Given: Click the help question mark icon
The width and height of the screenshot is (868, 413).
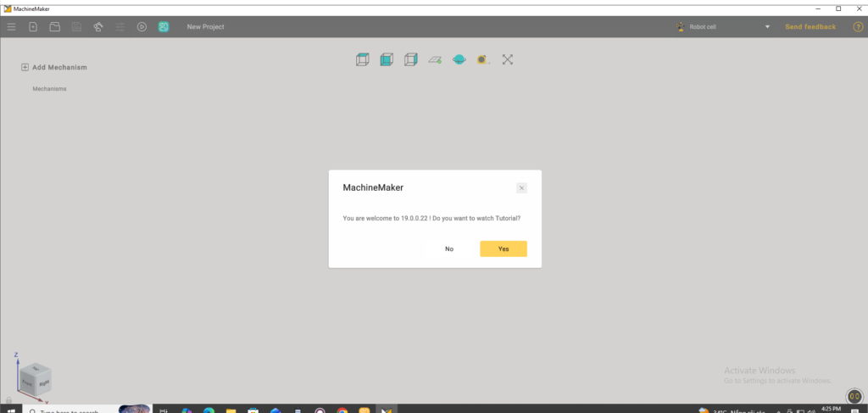Looking at the screenshot, I should 858,27.
